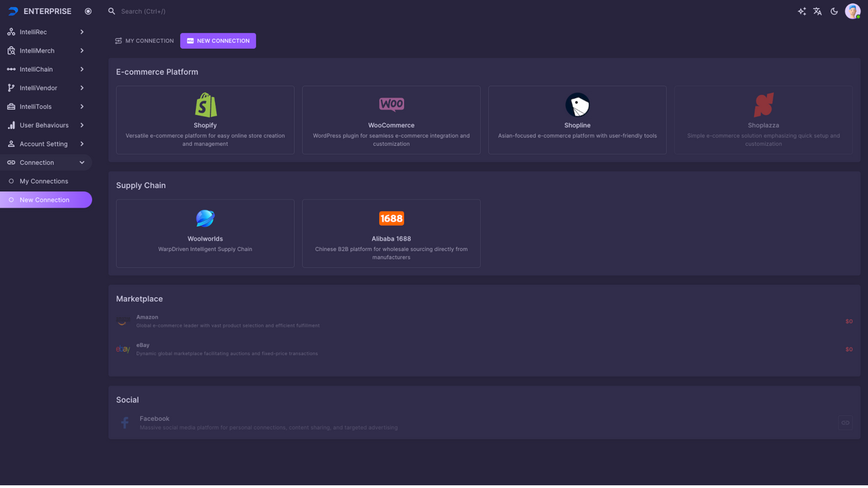Viewport: 868px width, 488px height.
Task: Click the Enterprise logo icon
Action: tap(13, 12)
